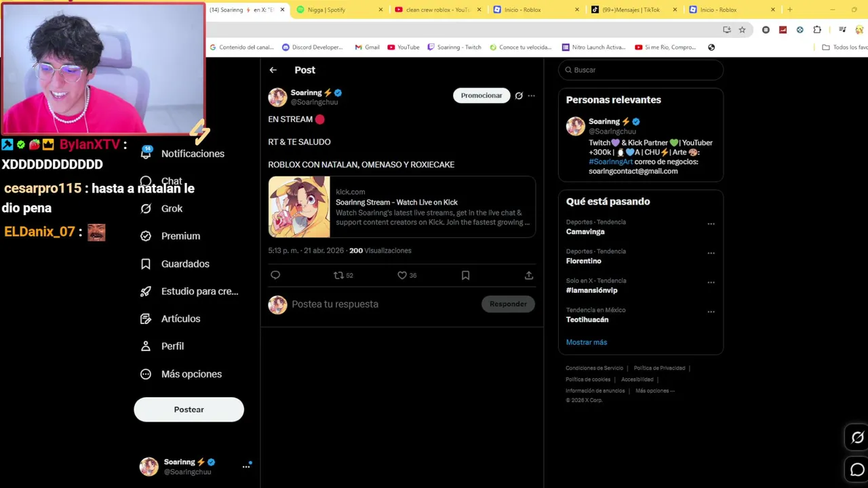Open Notificaciones in the sidebar
The image size is (868, 488).
coord(182,154)
